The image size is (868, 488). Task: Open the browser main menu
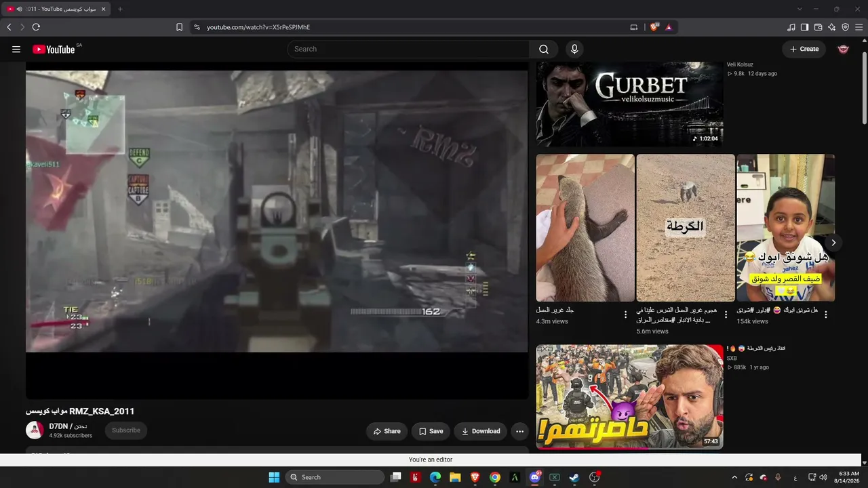859,27
